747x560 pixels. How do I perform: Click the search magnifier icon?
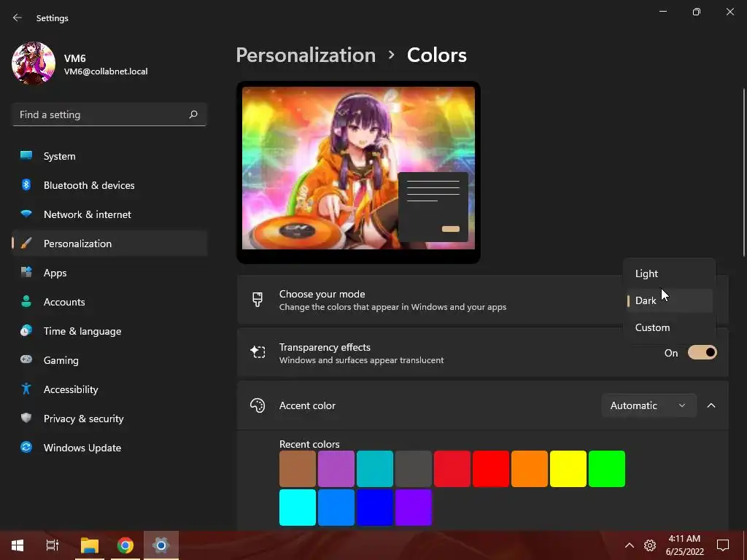tap(193, 114)
